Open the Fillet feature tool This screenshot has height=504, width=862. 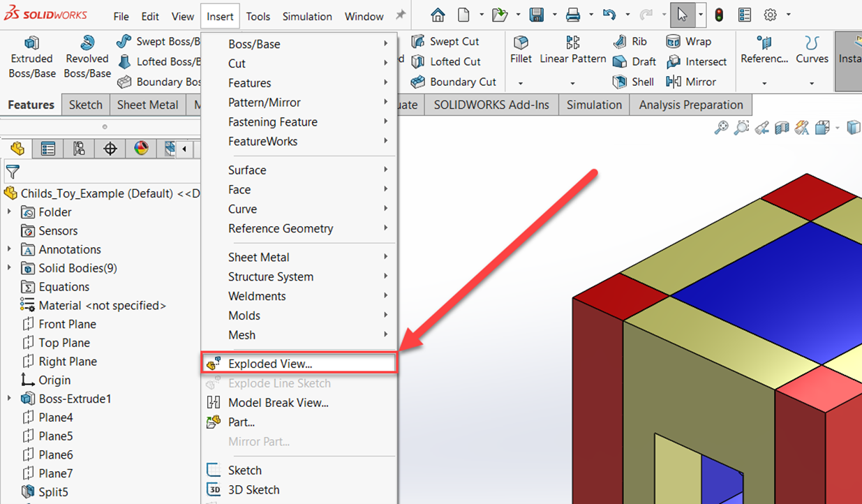tap(520, 49)
